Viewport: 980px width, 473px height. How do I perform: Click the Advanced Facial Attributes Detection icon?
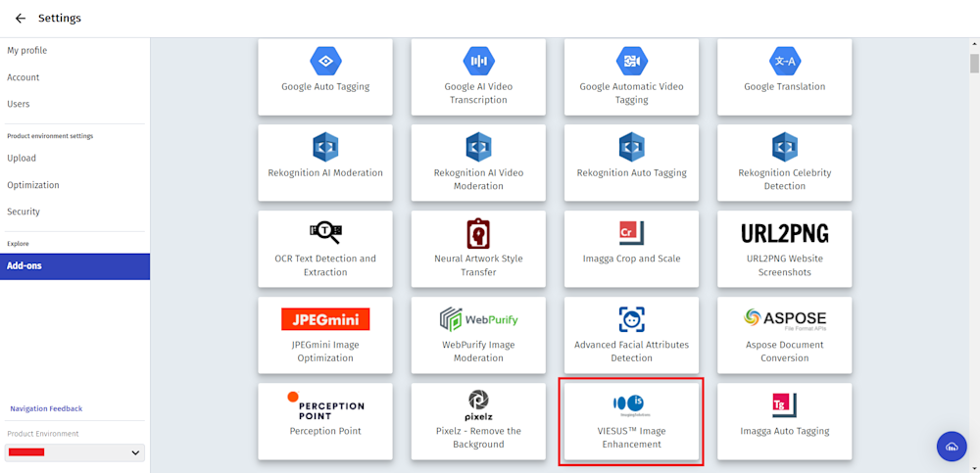[x=631, y=319]
